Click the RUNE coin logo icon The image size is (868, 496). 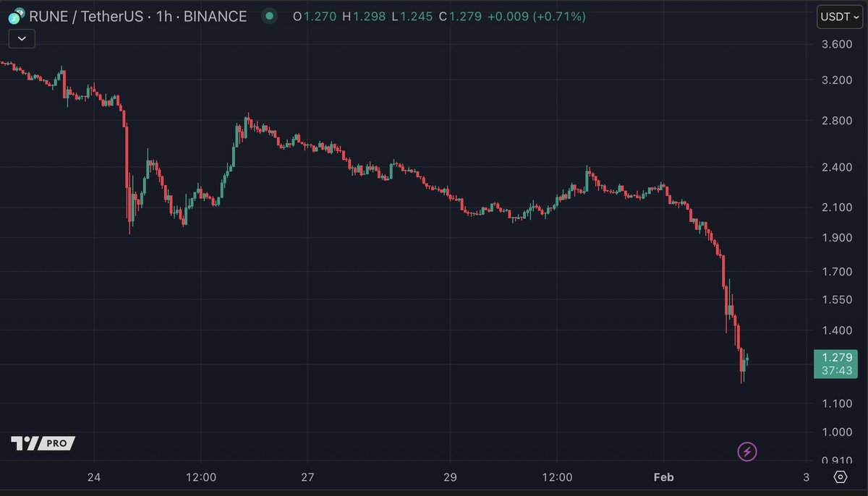(16, 16)
